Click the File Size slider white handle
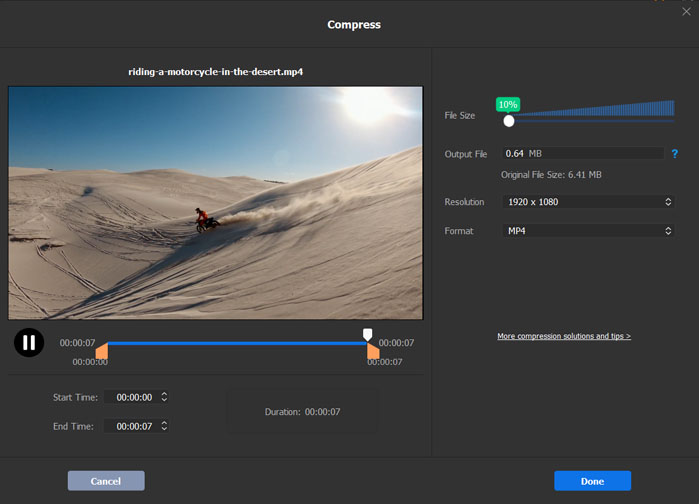The image size is (699, 504). click(509, 121)
